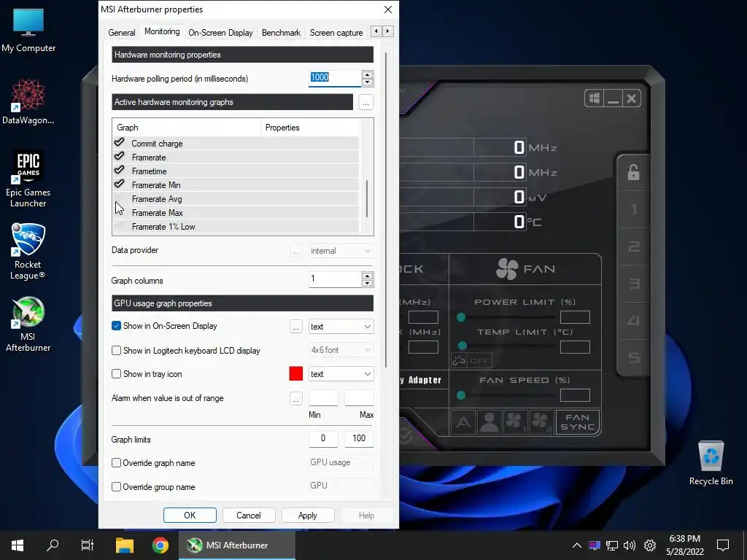Click the Graph column header

click(x=186, y=128)
